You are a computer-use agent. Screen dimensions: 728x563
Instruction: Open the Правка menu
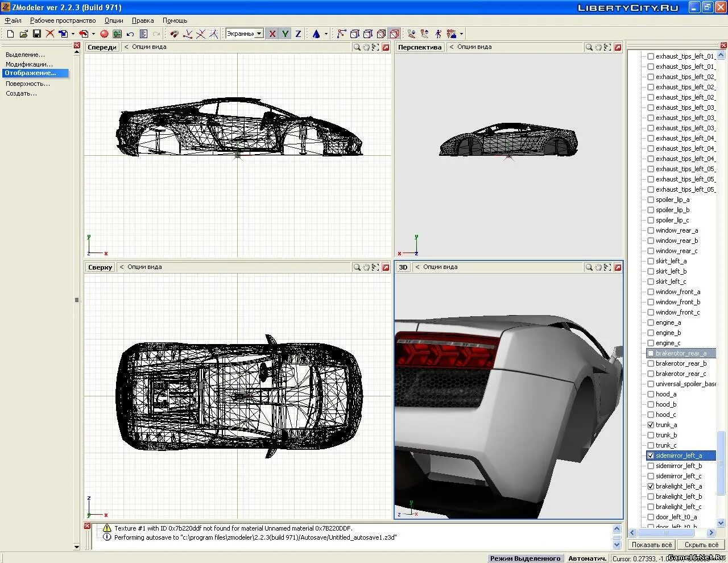143,20
